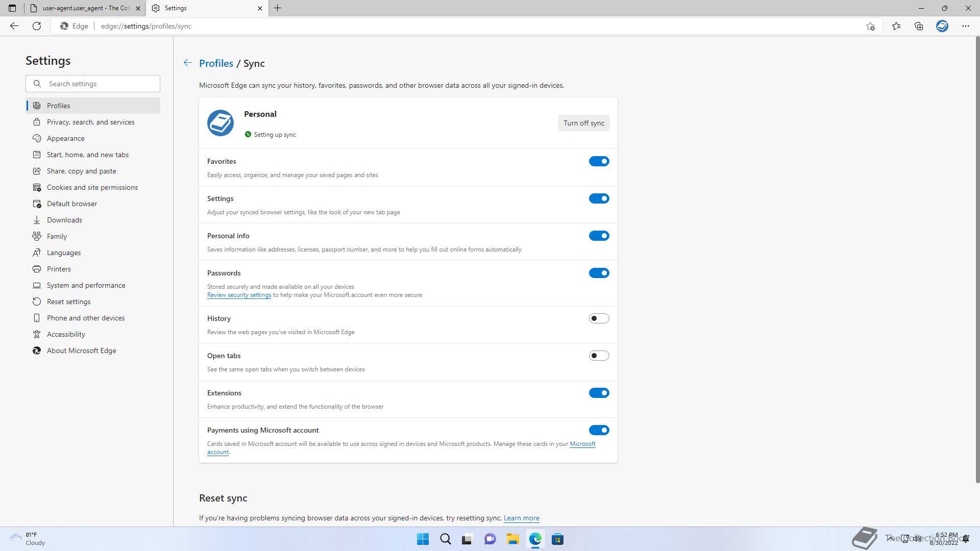980x551 pixels.
Task: Open Windows Start menu
Action: (x=423, y=539)
